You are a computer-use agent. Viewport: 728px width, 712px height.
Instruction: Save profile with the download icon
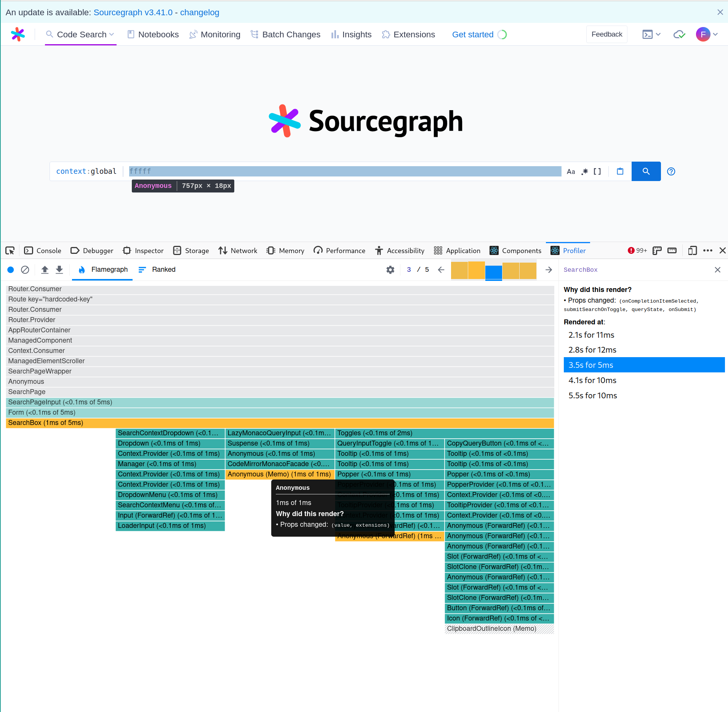[59, 270]
